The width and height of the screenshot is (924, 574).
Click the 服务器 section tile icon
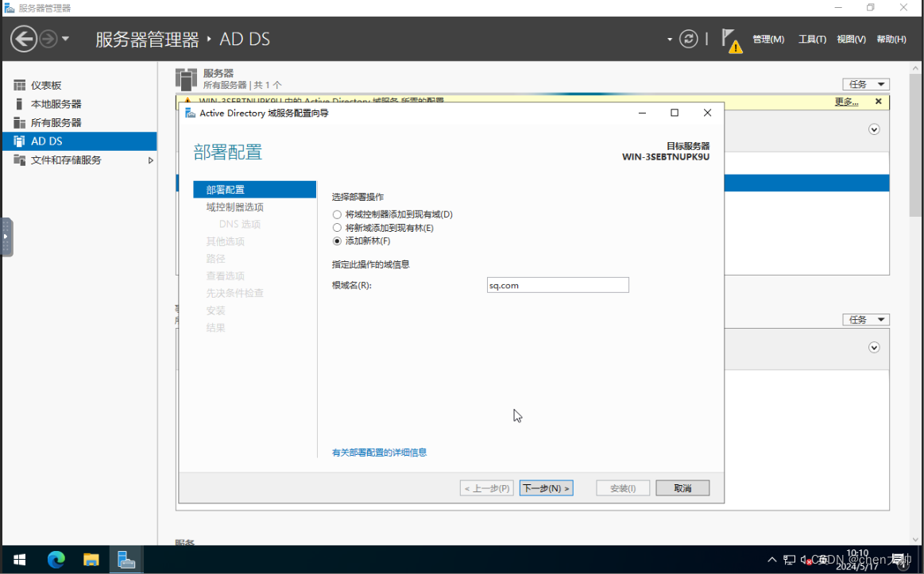[x=186, y=79]
